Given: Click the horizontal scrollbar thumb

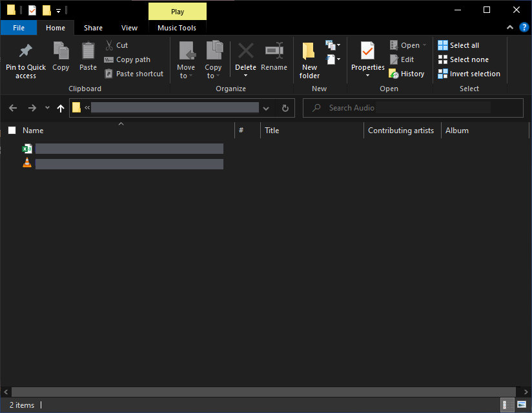Looking at the screenshot, I should click(x=263, y=392).
